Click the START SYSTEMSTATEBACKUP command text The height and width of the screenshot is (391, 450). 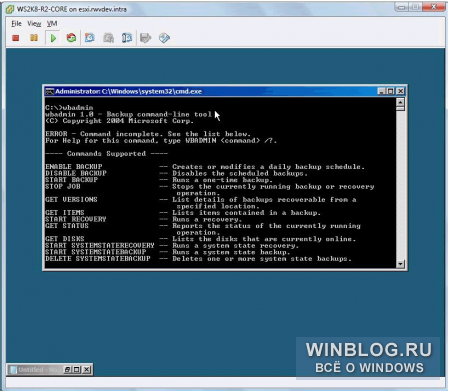(x=96, y=252)
